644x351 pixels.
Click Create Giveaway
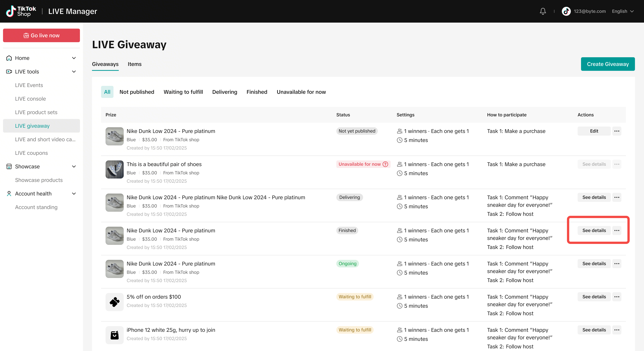pos(608,64)
